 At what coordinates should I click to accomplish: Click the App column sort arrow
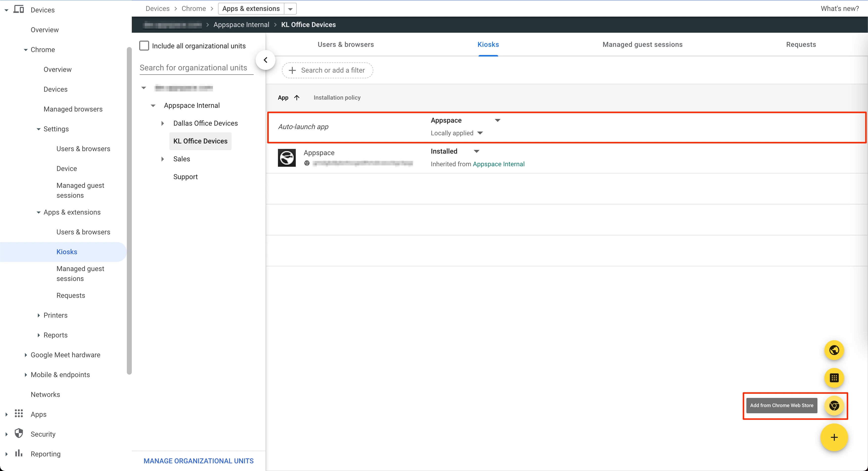(297, 98)
